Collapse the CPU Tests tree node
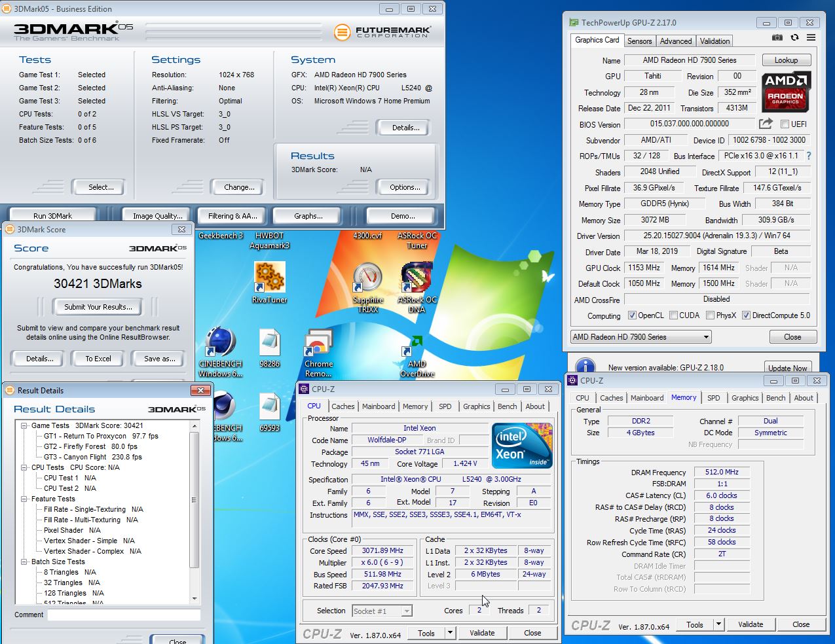This screenshot has width=835, height=644. click(24, 467)
